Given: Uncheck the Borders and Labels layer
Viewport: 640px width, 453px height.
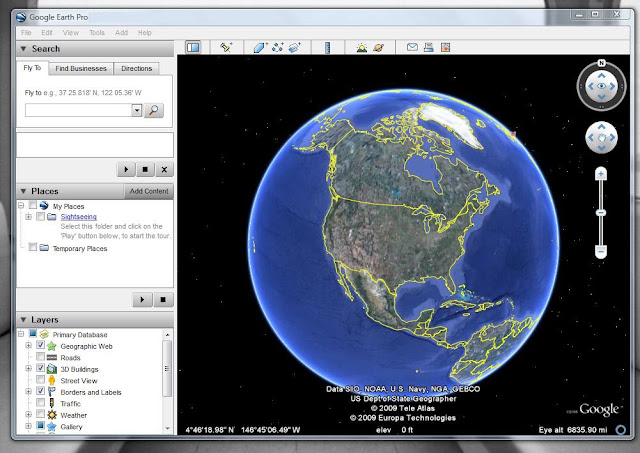Looking at the screenshot, I should [x=40, y=391].
